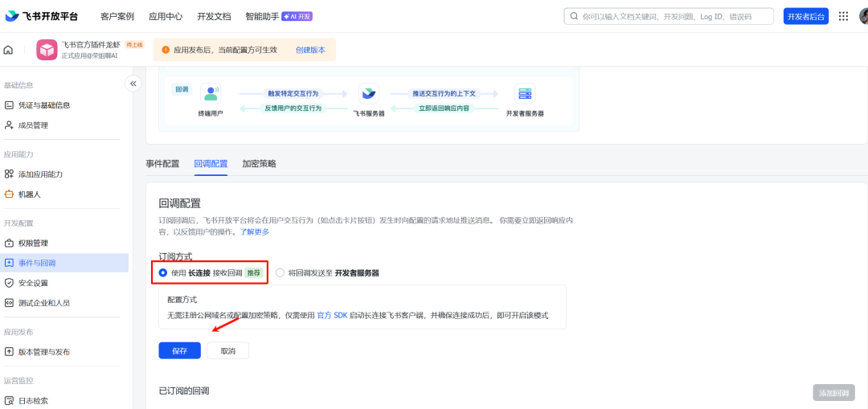868x409 pixels.
Task: Collapse the sidebar with double-chevron button
Action: pos(133,84)
